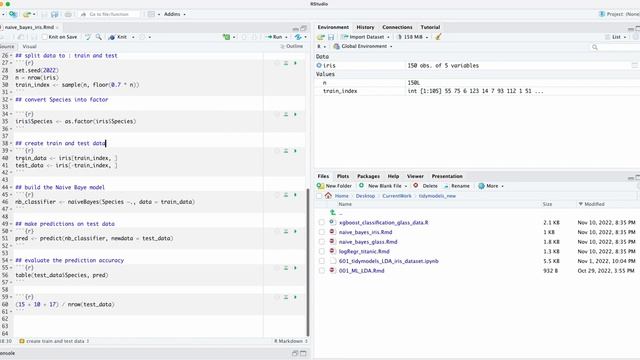
Task: Check the box for naive_bayes_iris.Rmd file
Action: (x=322, y=232)
